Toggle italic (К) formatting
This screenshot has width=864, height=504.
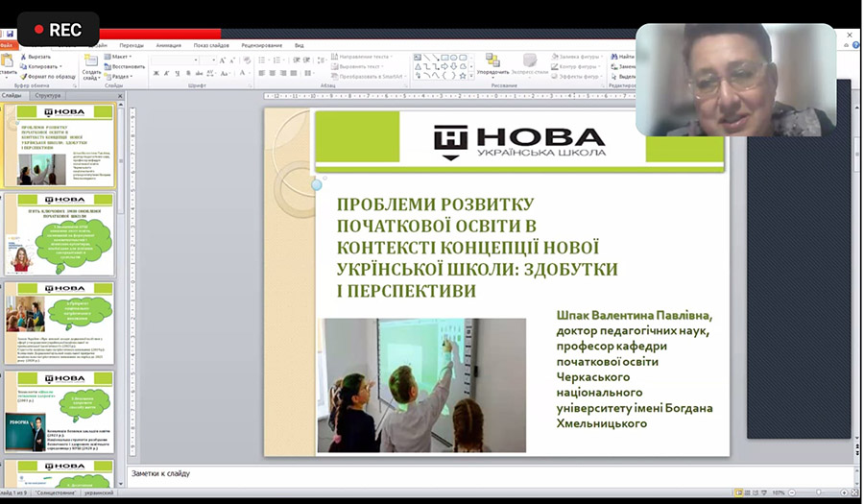[x=166, y=73]
